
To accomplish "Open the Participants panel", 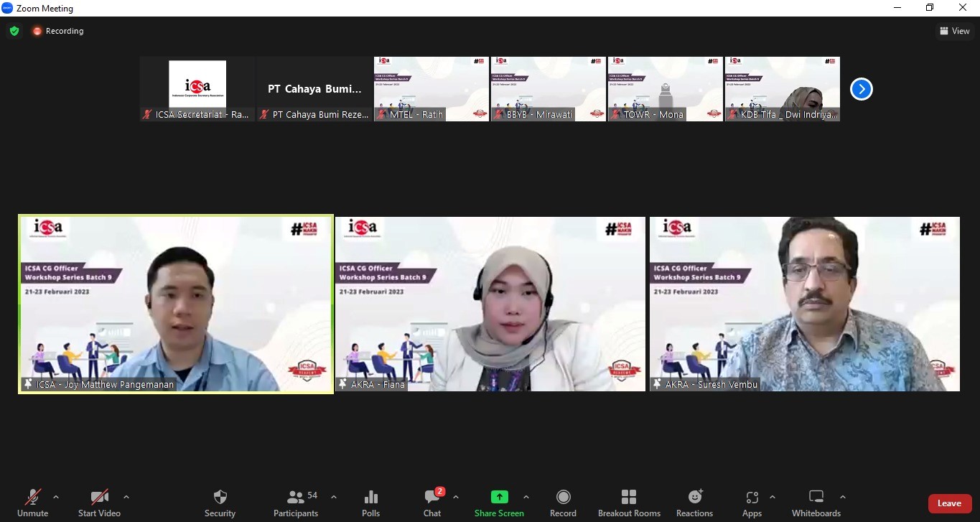I will pos(295,503).
